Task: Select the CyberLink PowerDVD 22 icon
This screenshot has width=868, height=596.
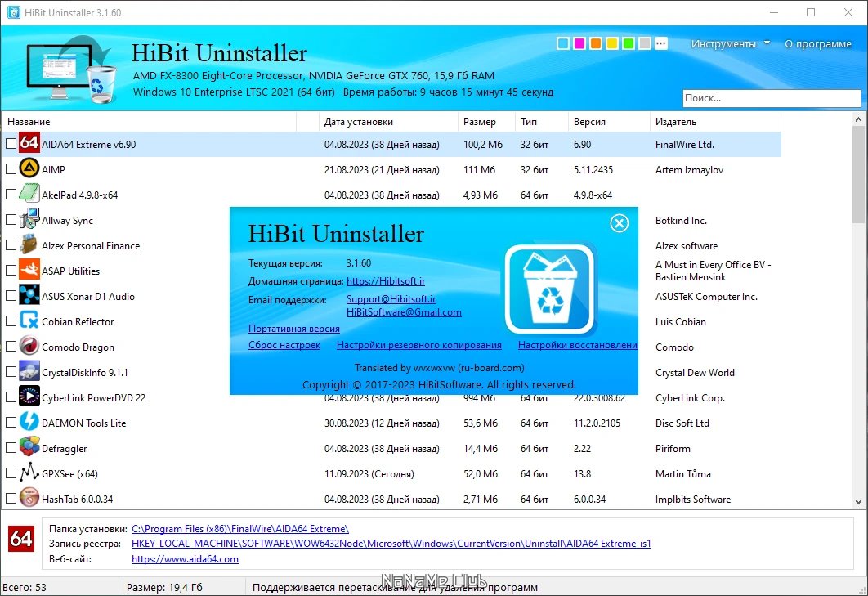Action: [29, 397]
